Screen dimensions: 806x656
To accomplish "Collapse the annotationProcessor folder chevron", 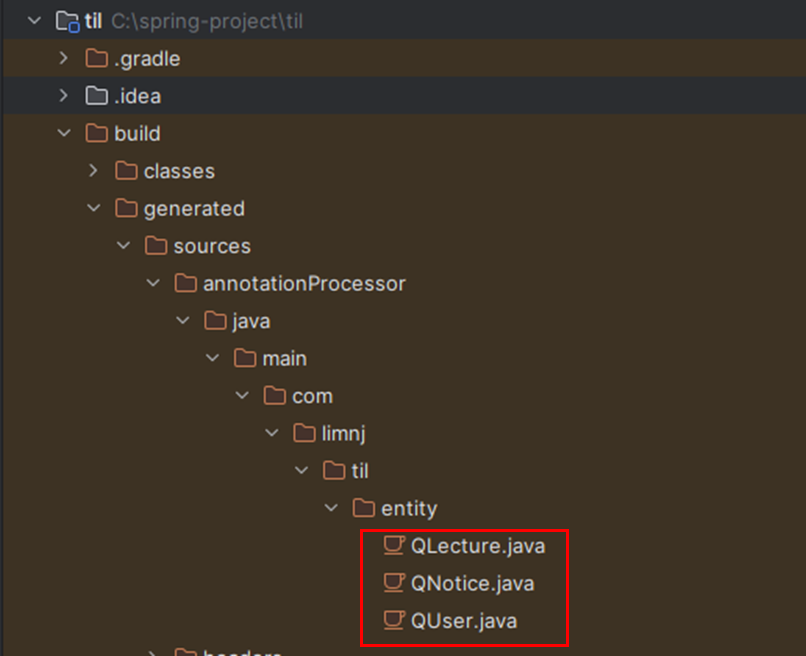I will point(153,283).
